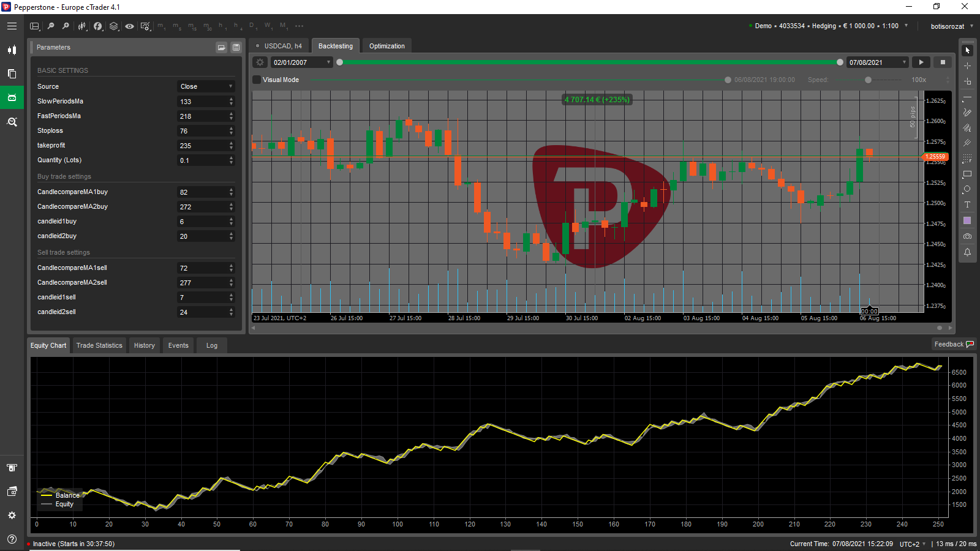Open the Log tab

pos(212,345)
